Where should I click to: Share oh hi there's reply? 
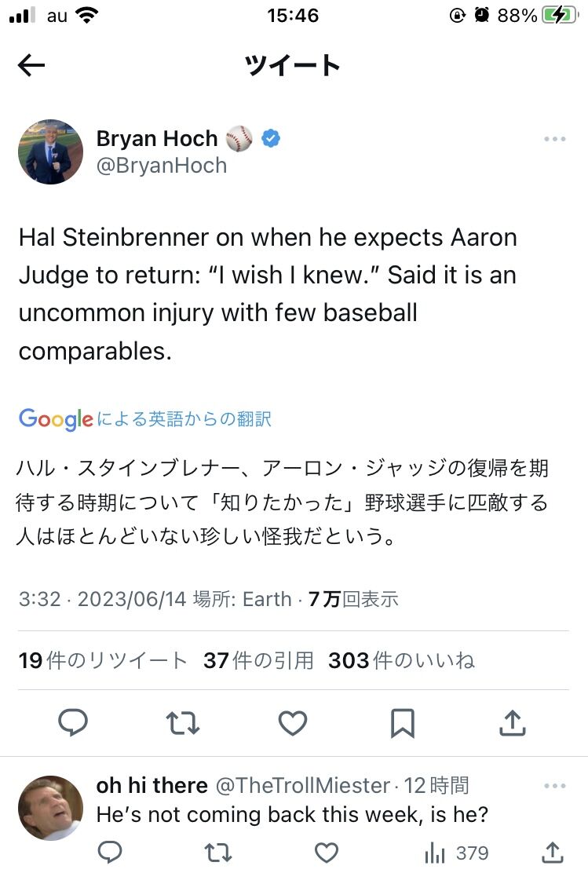552,852
